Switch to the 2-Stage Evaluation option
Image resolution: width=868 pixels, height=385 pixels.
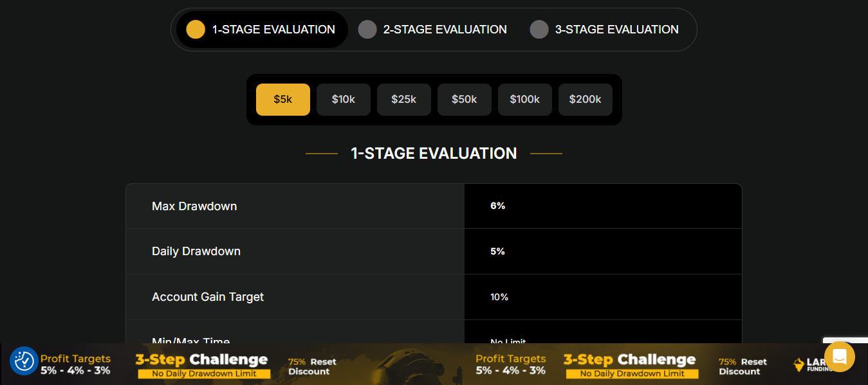coord(445,30)
